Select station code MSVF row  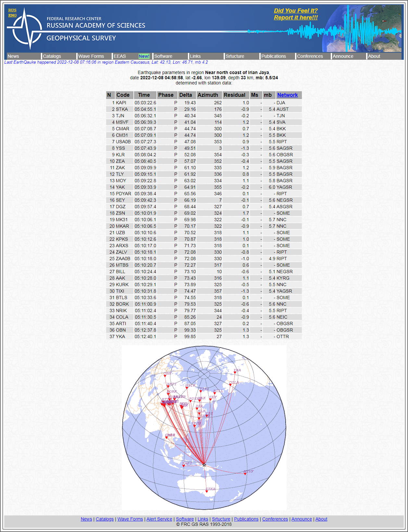[x=122, y=122]
